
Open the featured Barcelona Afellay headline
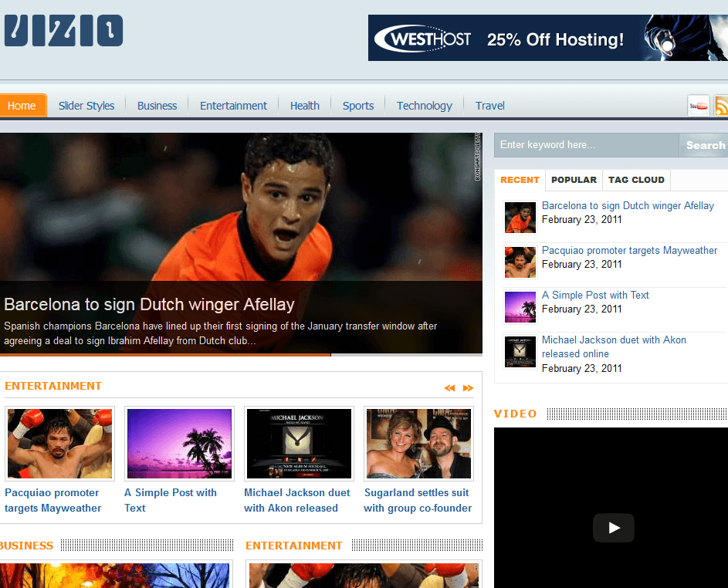coord(149,305)
